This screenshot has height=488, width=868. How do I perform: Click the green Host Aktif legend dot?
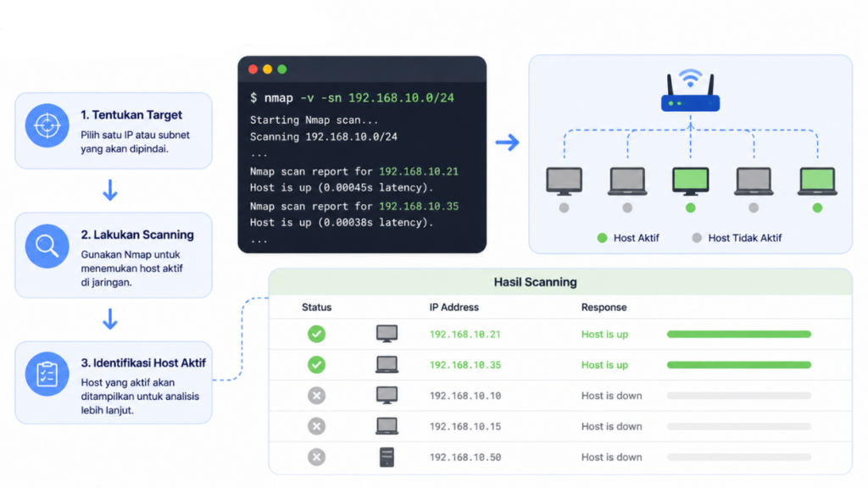603,238
